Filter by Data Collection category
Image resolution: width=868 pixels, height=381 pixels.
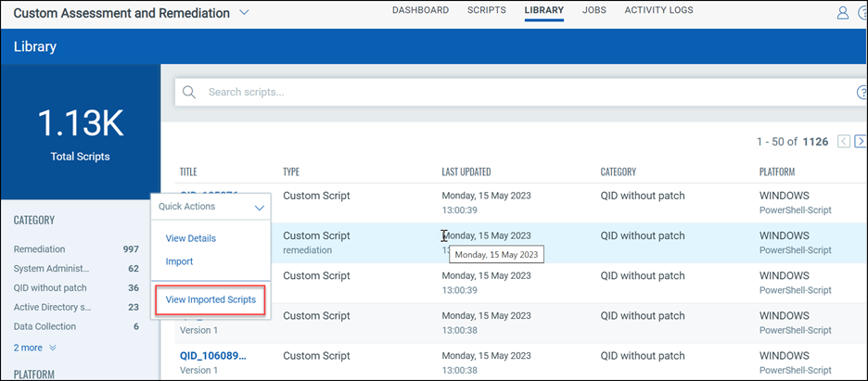pos(45,327)
